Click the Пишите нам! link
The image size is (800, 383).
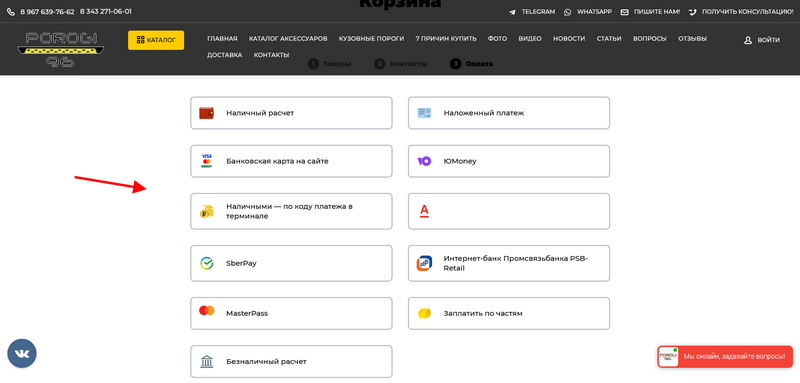[x=657, y=12]
